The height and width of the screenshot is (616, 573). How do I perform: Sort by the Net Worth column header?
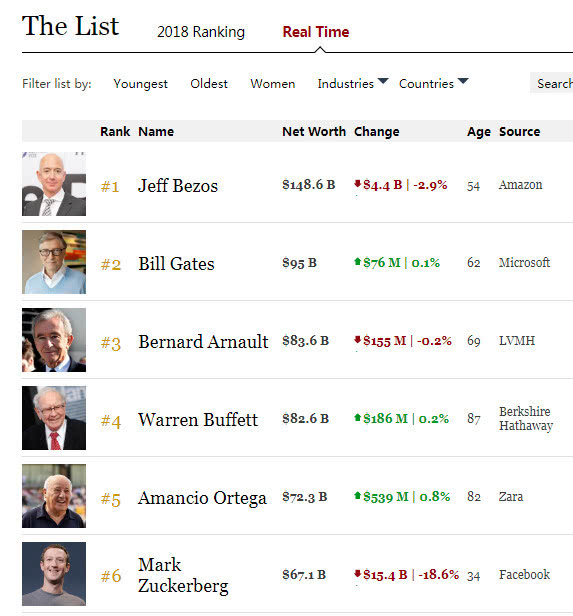(314, 131)
